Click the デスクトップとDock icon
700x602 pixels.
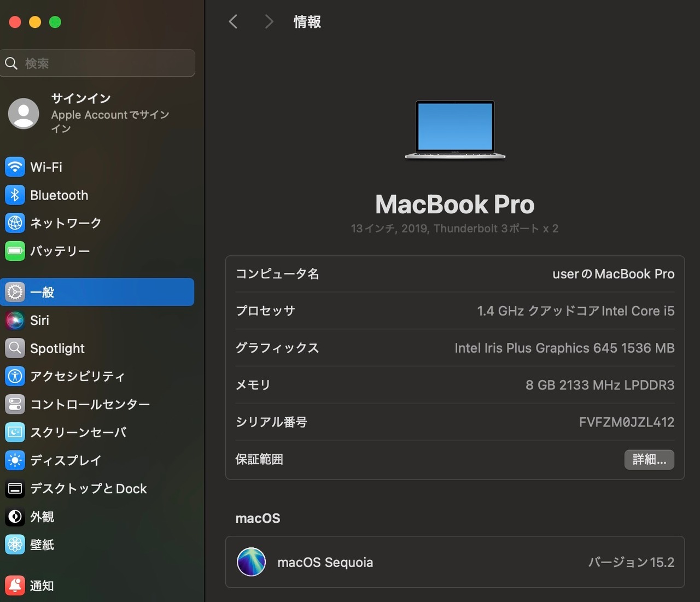click(15, 488)
